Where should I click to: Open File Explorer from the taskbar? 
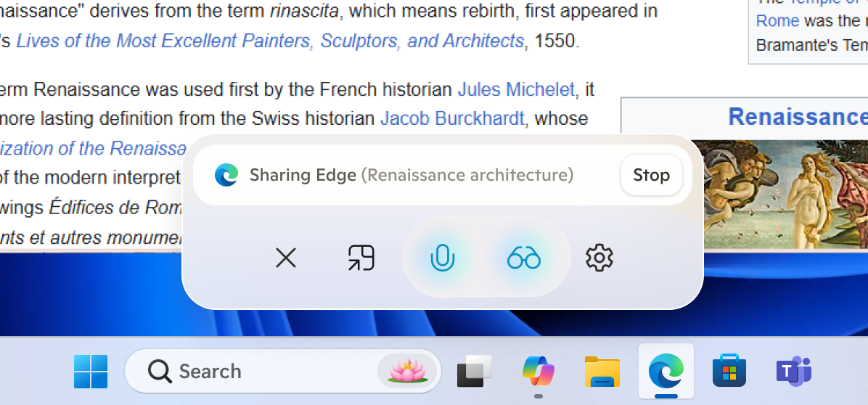point(602,372)
